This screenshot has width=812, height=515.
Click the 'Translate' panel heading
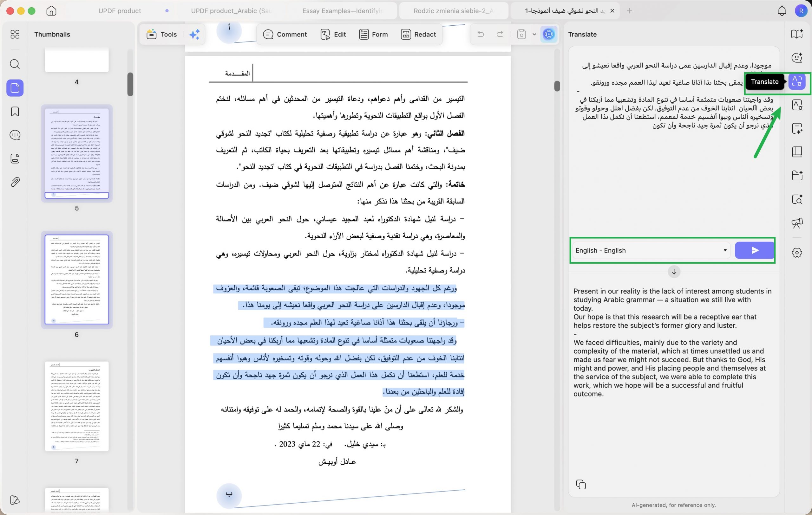[x=582, y=34]
